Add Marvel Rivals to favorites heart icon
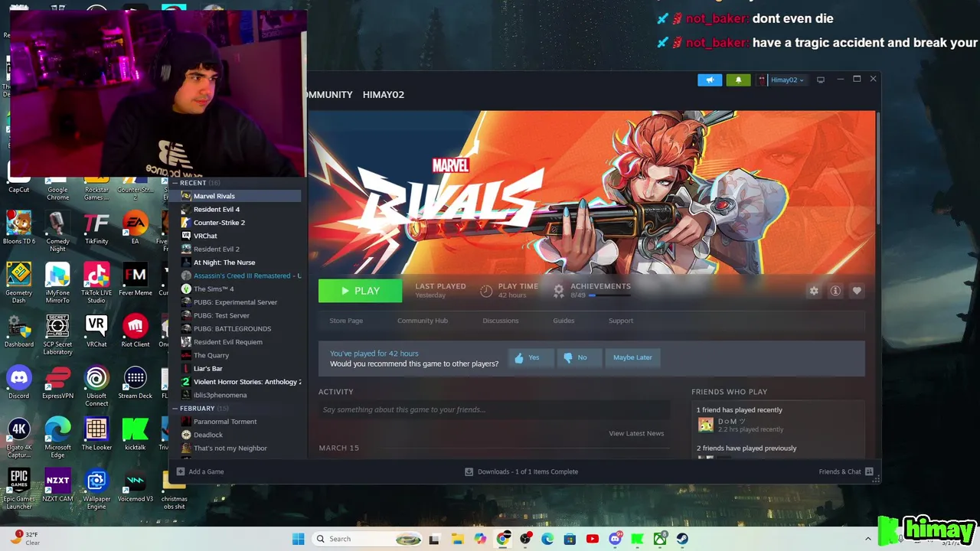980x551 pixels. click(857, 291)
